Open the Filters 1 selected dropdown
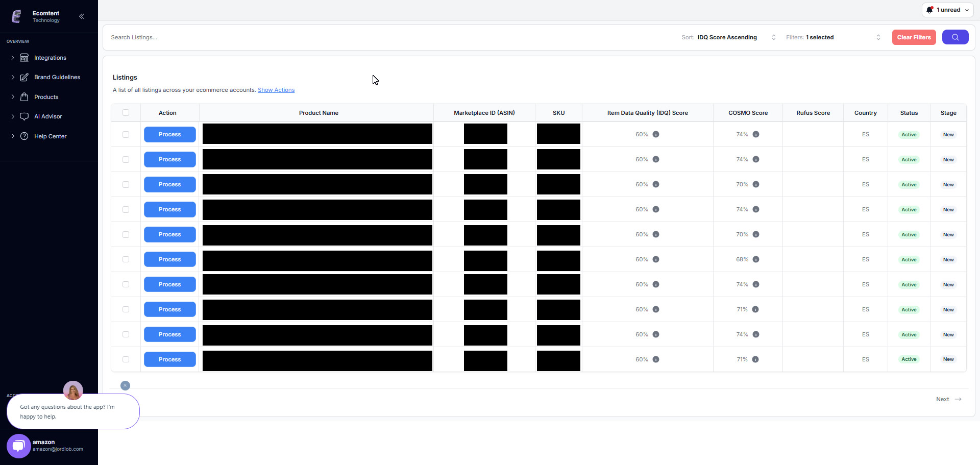Screen dimensions: 980x465 pos(834,37)
